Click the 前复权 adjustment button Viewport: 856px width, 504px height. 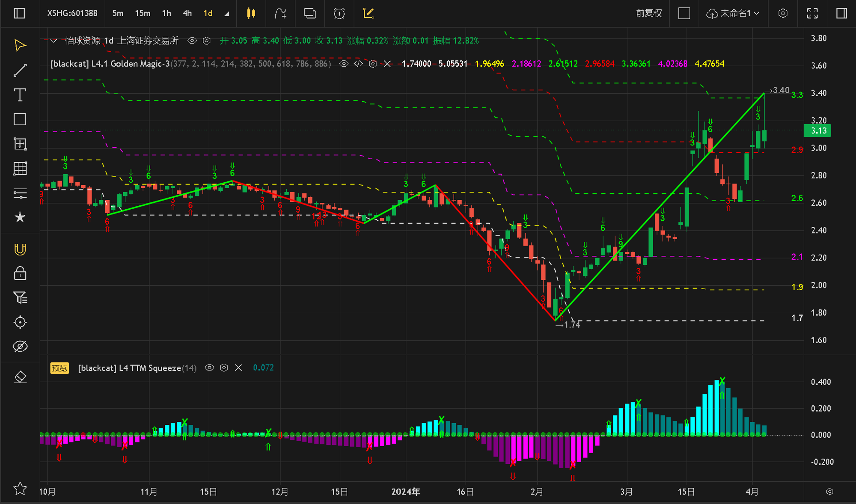click(649, 13)
